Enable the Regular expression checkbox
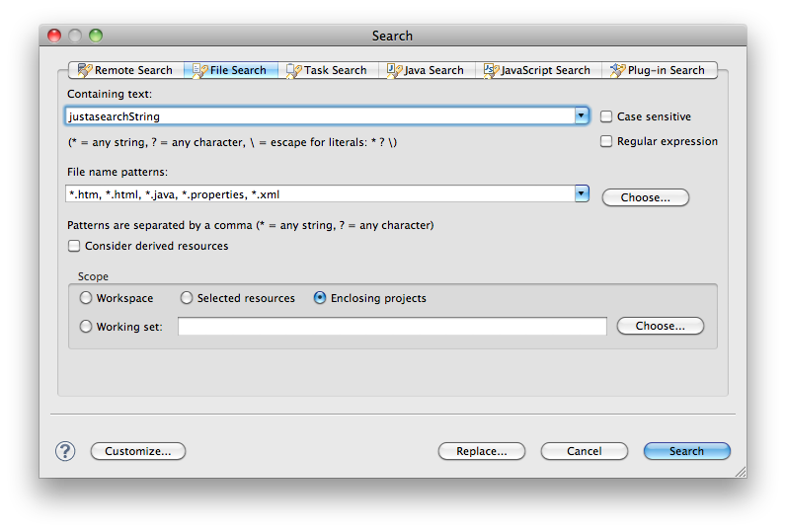 pos(607,141)
